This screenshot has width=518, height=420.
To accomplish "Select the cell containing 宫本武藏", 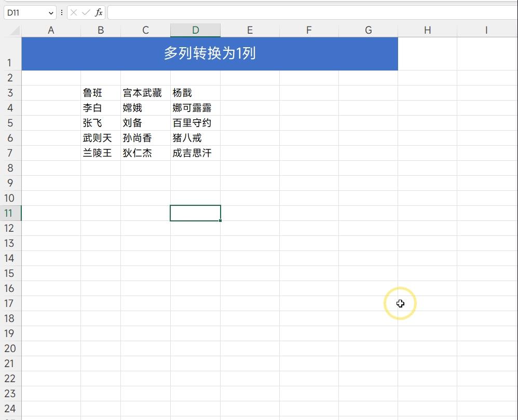I will (x=145, y=93).
